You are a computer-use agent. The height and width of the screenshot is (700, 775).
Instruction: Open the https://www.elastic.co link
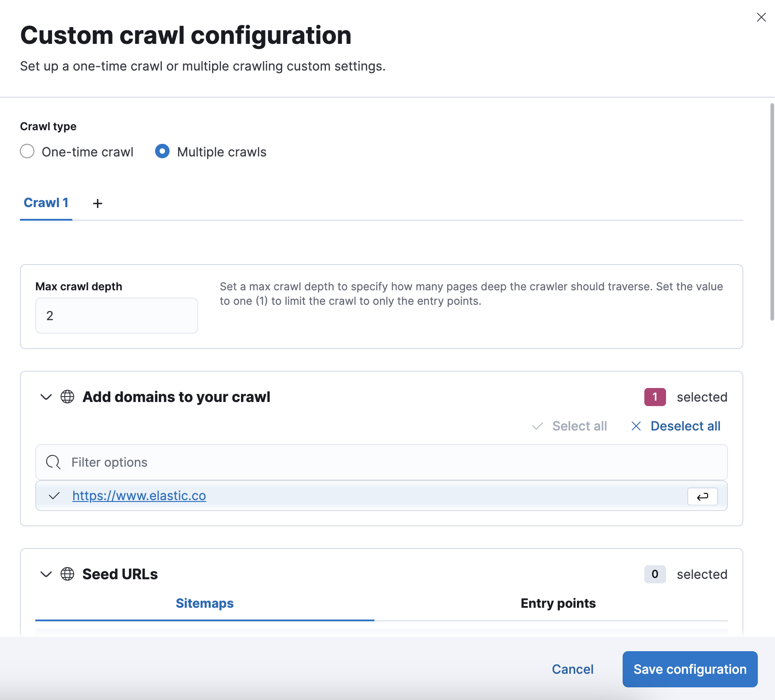click(139, 496)
